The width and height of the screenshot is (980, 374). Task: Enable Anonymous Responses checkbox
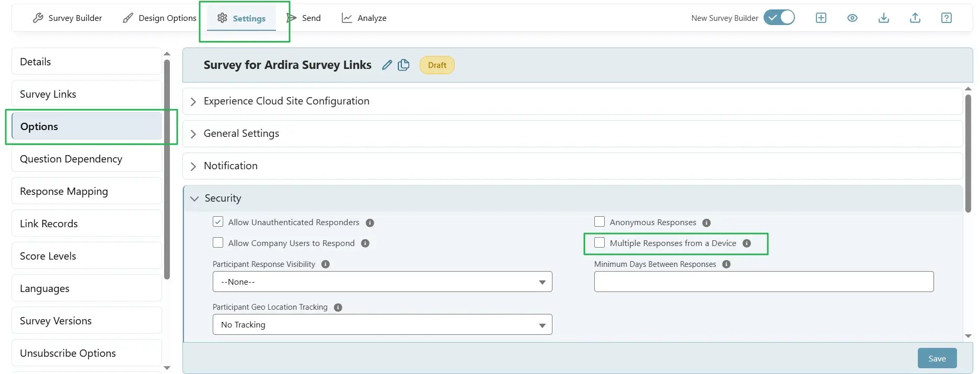point(599,222)
